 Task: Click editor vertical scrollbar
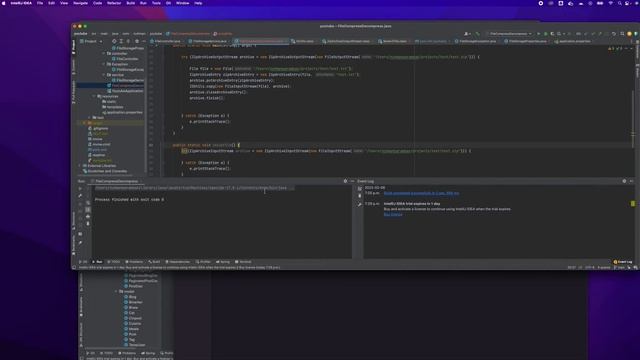coord(633,118)
